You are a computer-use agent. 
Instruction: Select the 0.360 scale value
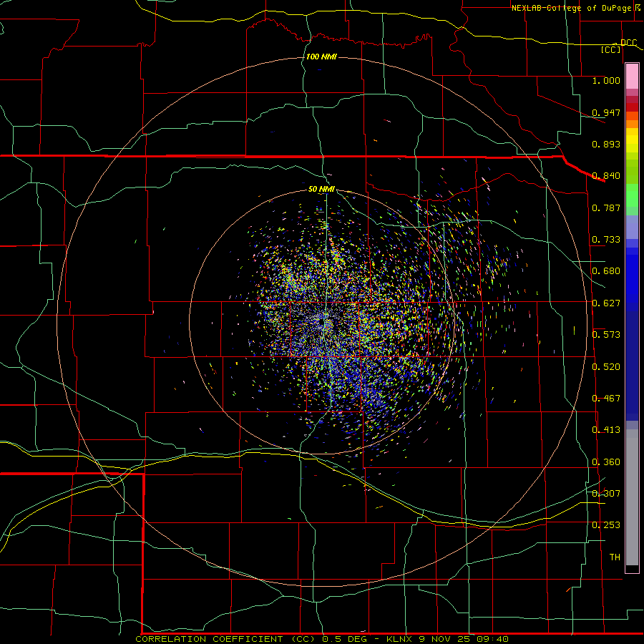pos(606,462)
